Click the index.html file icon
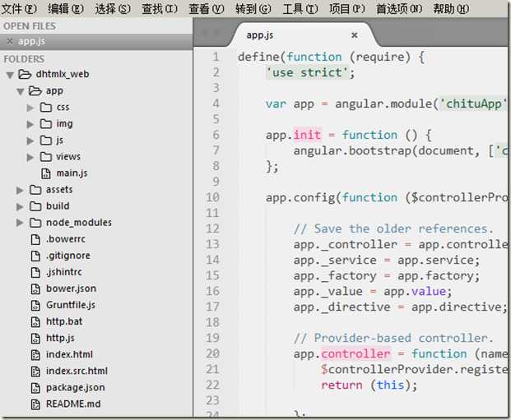Screen dimensions: 511x420 (x=35, y=355)
